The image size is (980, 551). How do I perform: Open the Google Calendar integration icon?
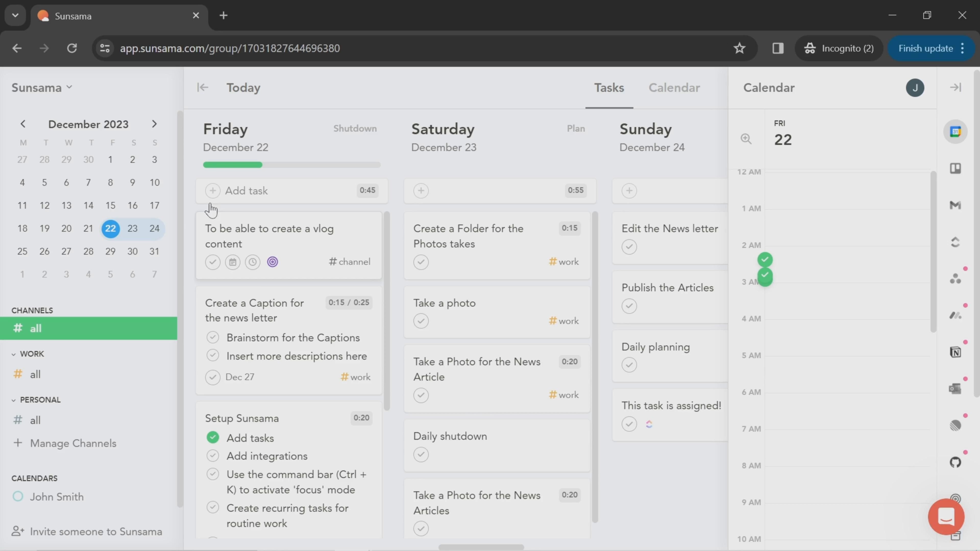[x=955, y=132]
